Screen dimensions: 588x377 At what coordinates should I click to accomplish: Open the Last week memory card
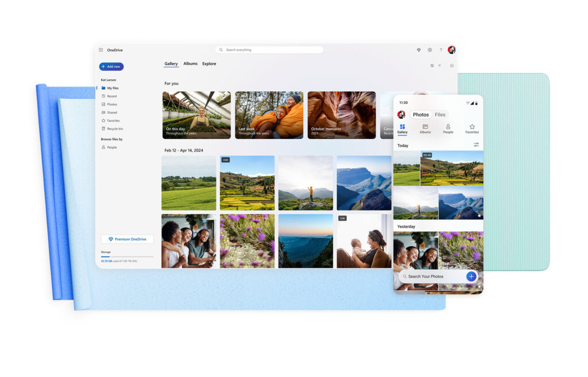coord(269,115)
